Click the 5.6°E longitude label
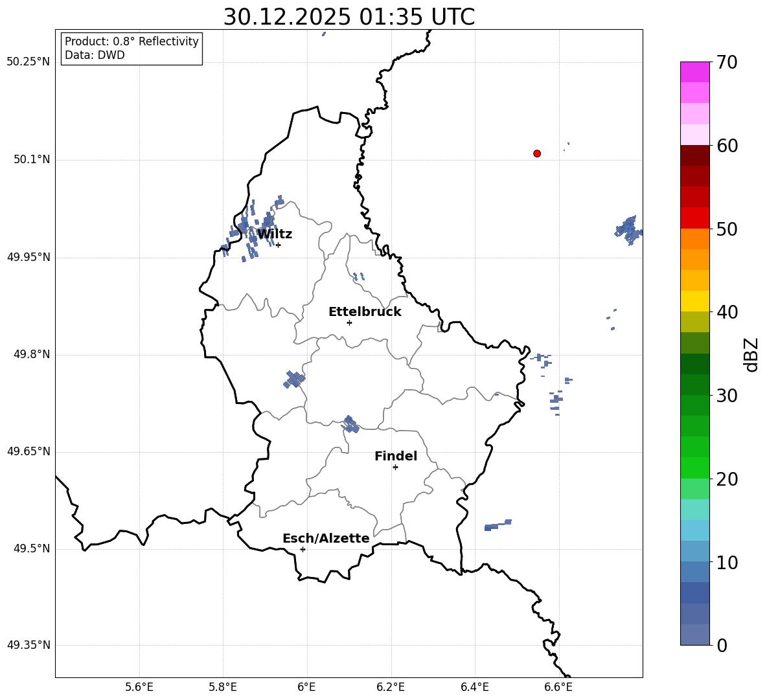Image resolution: width=767 pixels, height=700 pixels. point(139,687)
